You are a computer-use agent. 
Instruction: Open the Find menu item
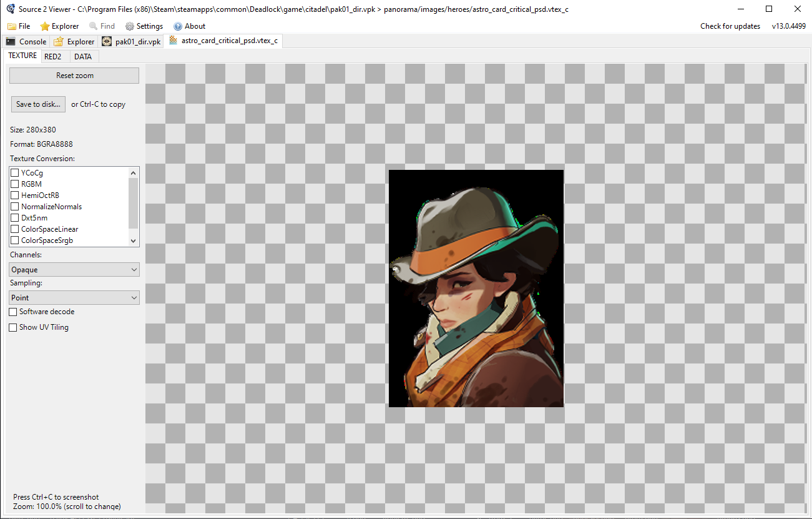[102, 26]
